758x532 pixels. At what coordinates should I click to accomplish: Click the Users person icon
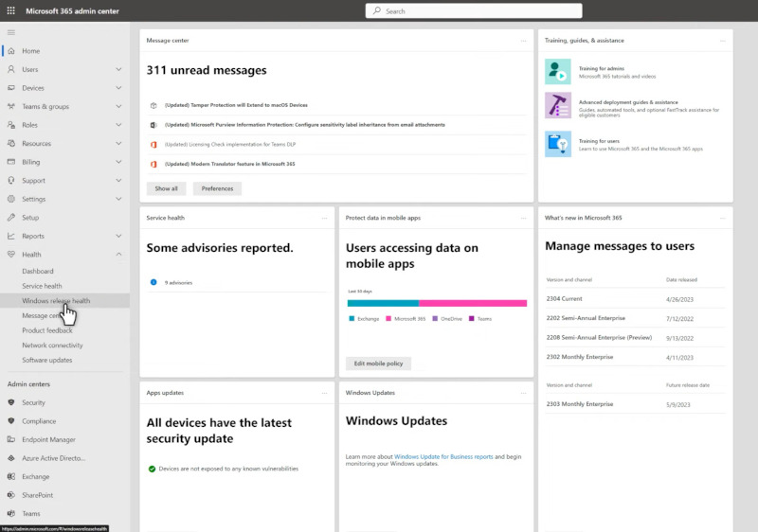[x=11, y=69]
